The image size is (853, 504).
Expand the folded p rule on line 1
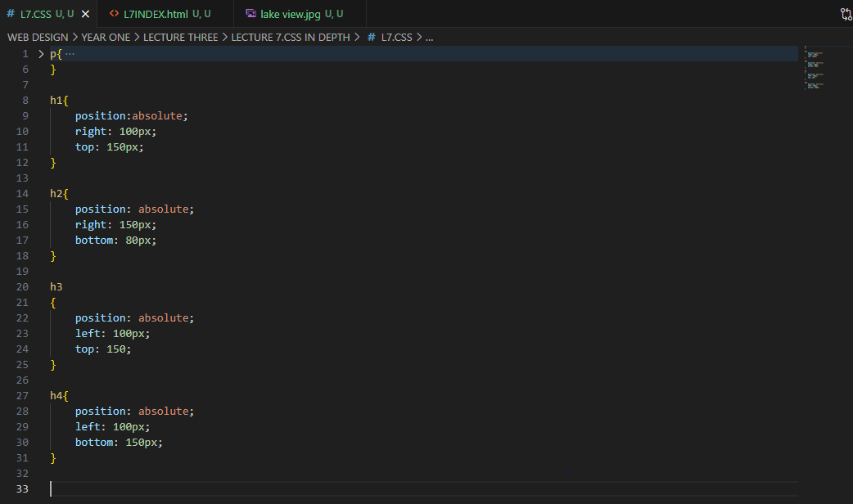41,54
